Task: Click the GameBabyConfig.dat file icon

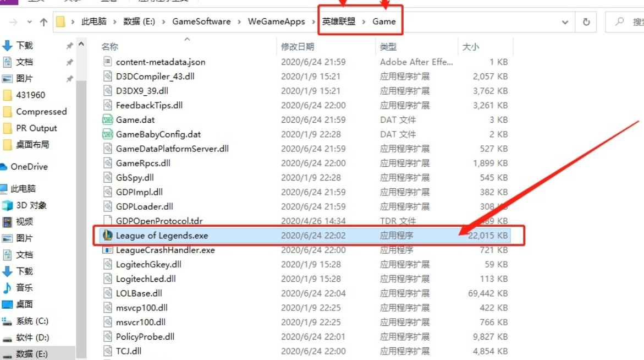Action: [x=108, y=134]
